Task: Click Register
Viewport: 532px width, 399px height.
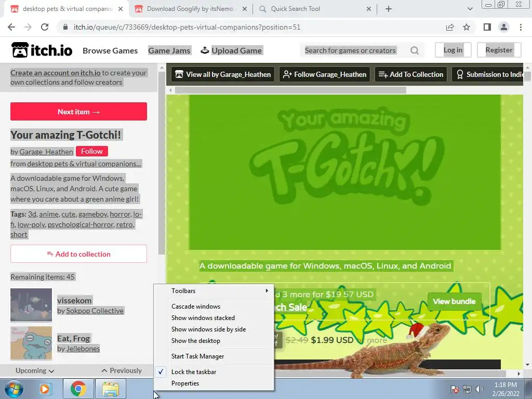Action: pos(499,50)
